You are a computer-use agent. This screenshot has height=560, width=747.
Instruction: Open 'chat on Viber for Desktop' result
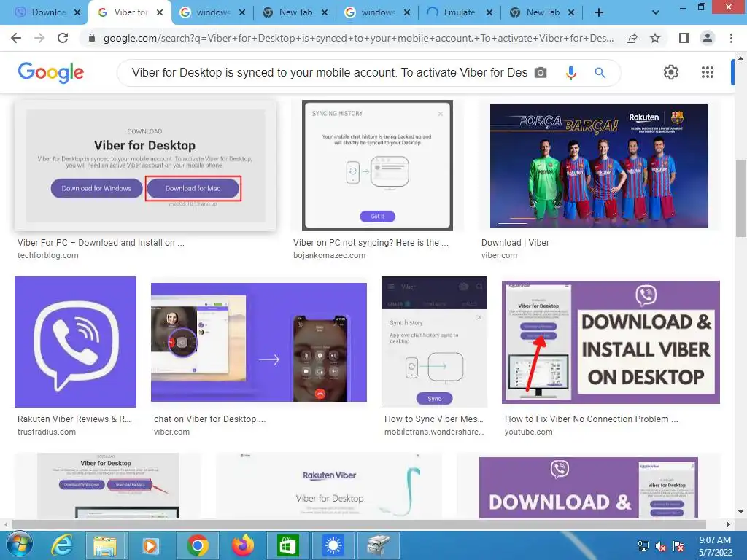point(209,419)
